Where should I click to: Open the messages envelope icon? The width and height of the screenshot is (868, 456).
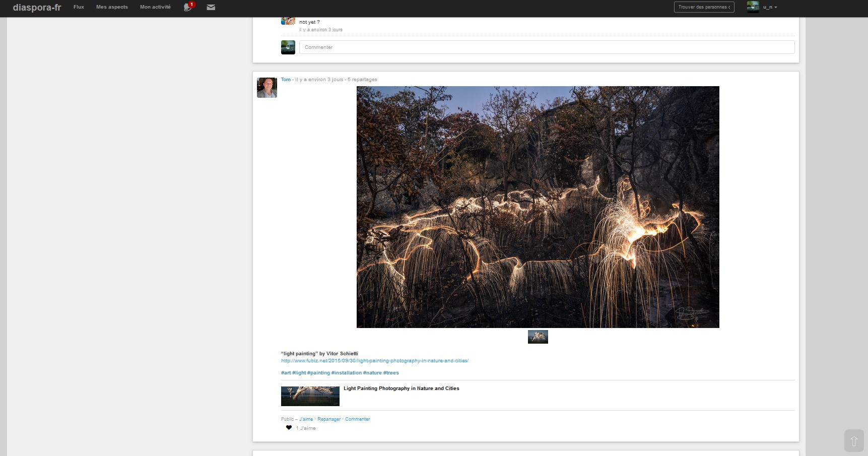[211, 7]
